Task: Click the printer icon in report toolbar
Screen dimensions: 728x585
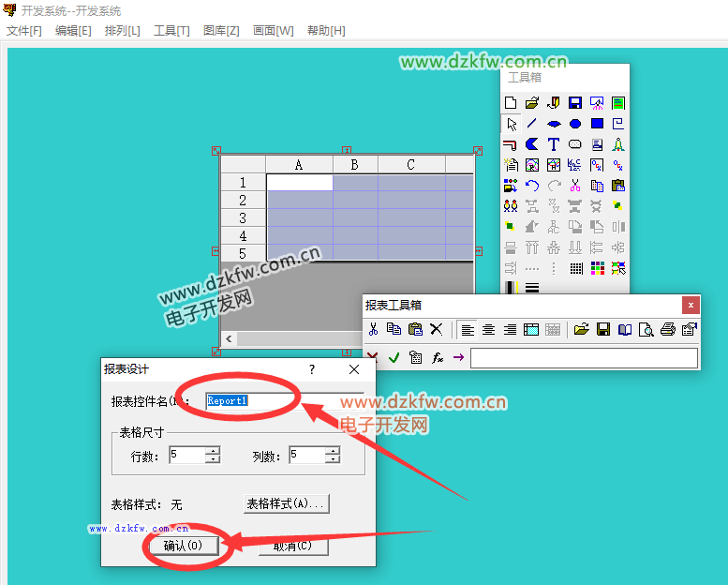Action: pyautogui.click(x=668, y=329)
